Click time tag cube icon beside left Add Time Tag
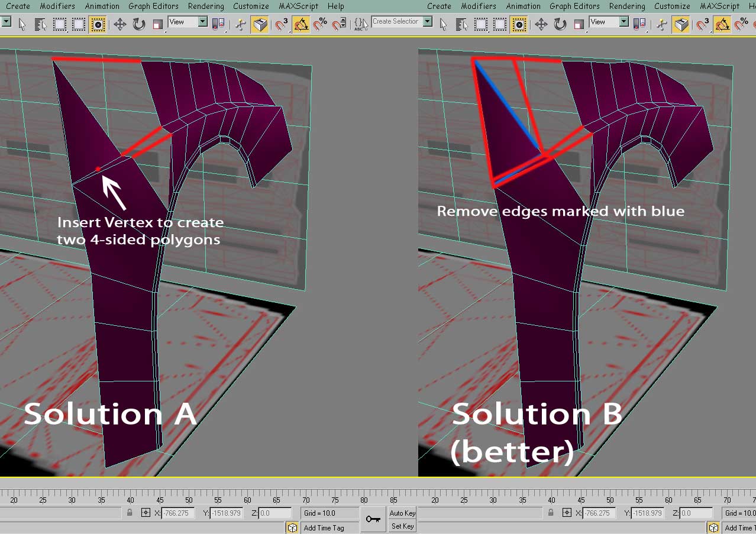 [292, 527]
